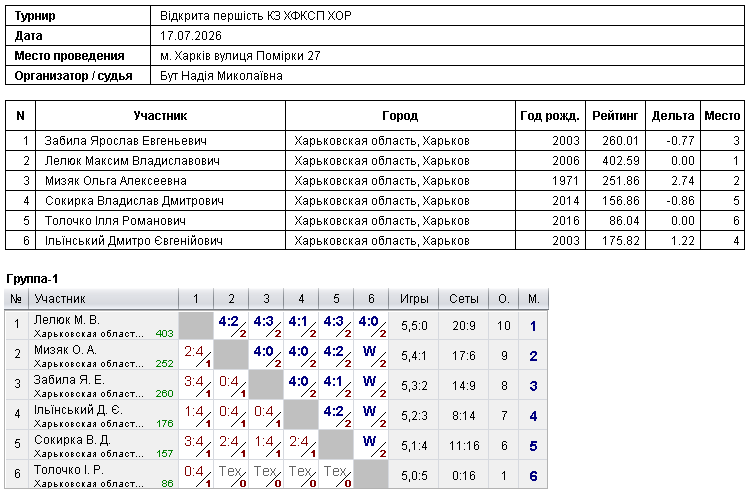Click the Дельта column header
This screenshot has width=750, height=494.
point(673,116)
